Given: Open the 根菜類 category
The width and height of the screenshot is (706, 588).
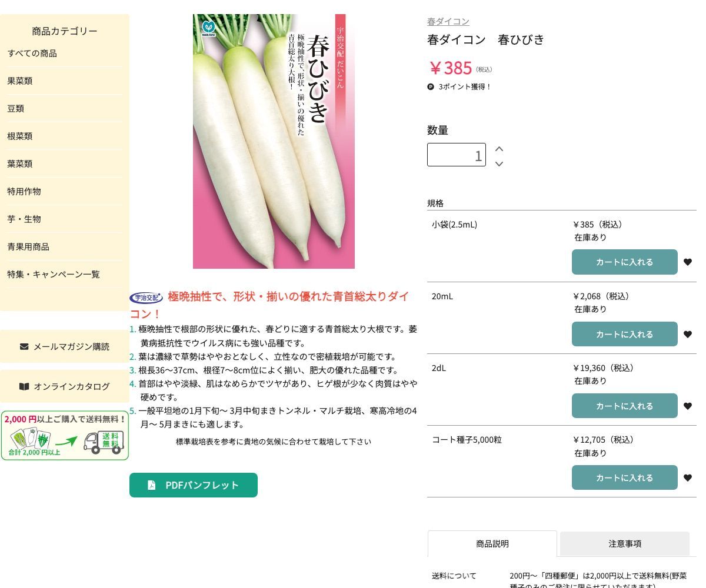Looking at the screenshot, I should [x=20, y=136].
